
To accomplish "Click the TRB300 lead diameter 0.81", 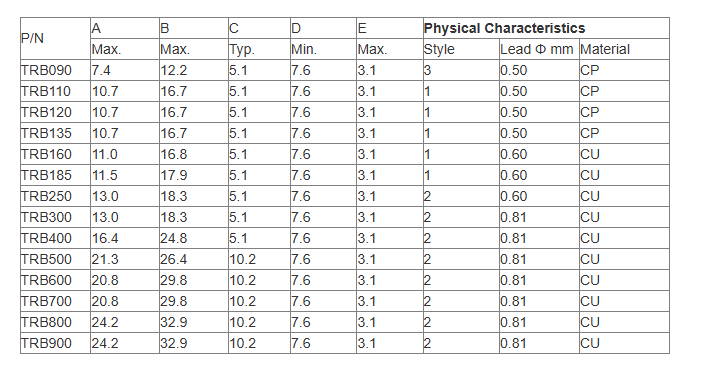I will (539, 217).
